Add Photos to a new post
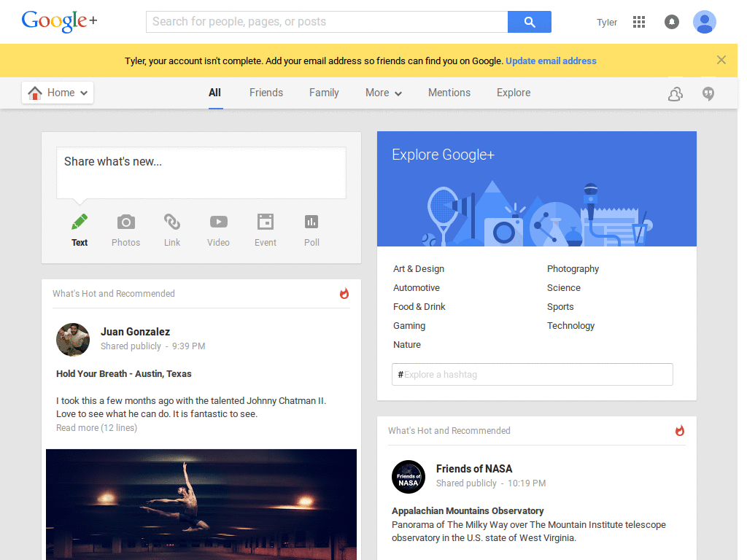This screenshot has height=560, width=747. [125, 230]
